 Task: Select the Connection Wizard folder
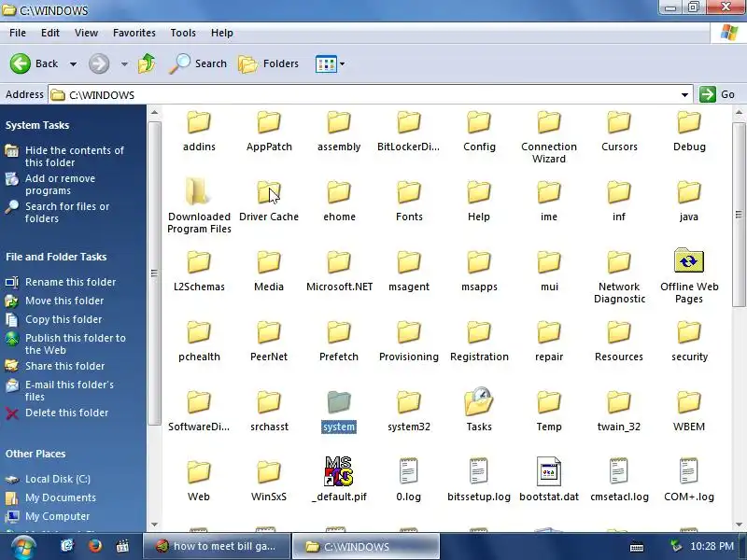click(549, 136)
